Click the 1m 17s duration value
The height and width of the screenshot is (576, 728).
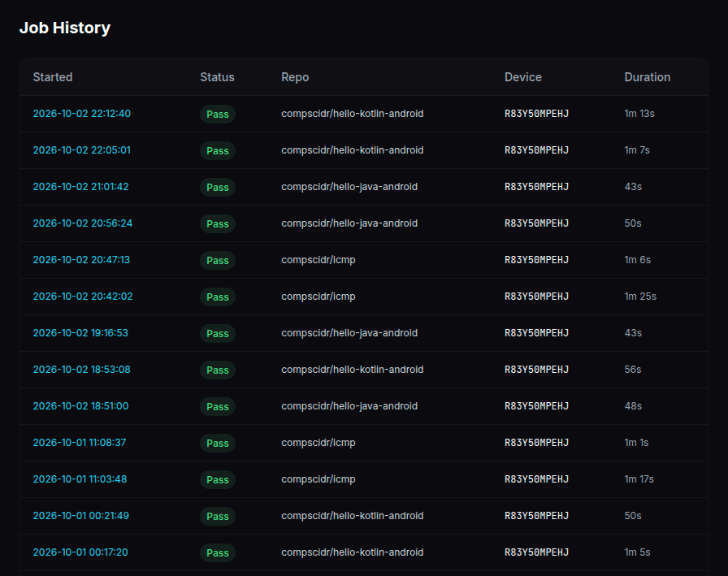(x=639, y=479)
